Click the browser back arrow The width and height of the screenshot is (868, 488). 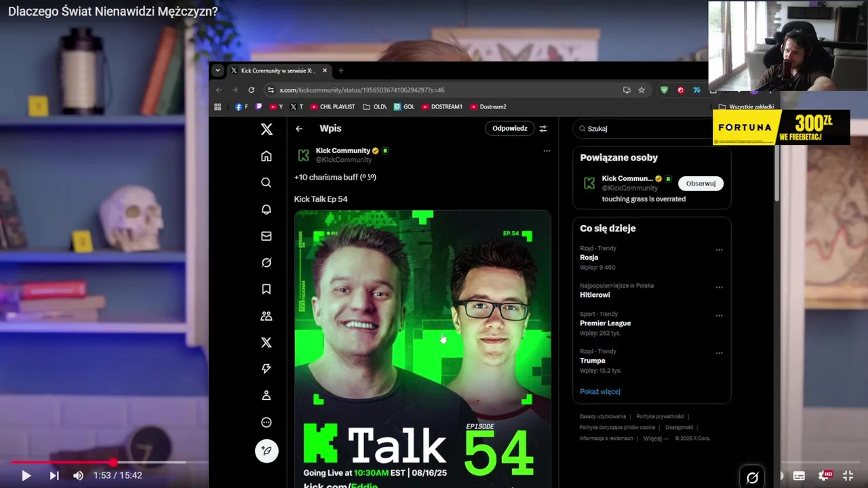218,89
